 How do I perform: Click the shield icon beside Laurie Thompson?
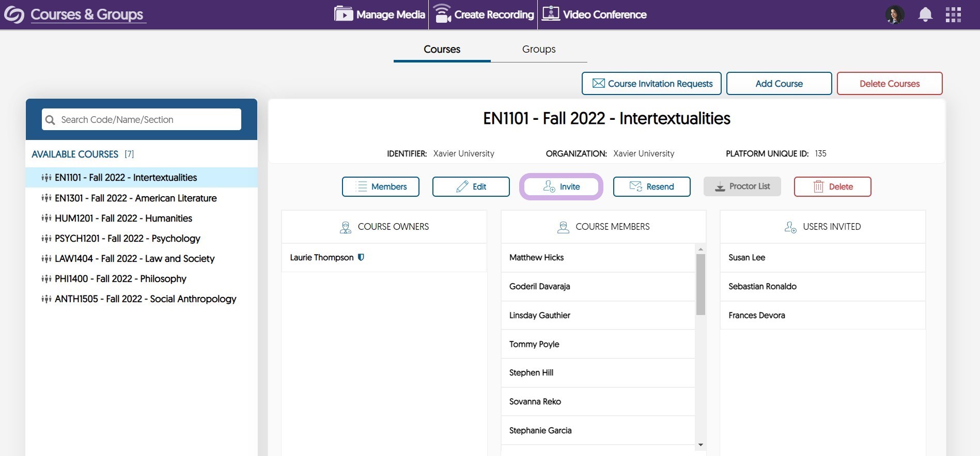[361, 257]
